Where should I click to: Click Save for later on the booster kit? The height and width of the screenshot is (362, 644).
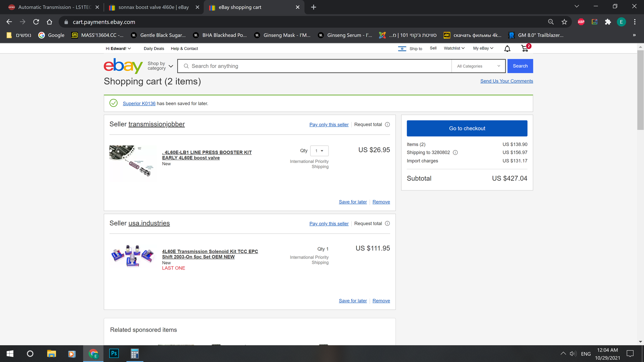click(x=353, y=202)
